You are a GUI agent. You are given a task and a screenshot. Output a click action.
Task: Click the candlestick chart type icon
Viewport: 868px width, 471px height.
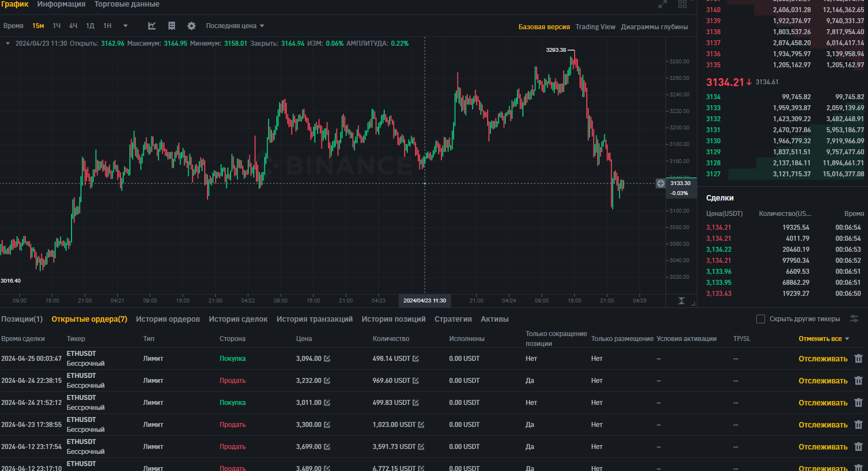(x=172, y=26)
